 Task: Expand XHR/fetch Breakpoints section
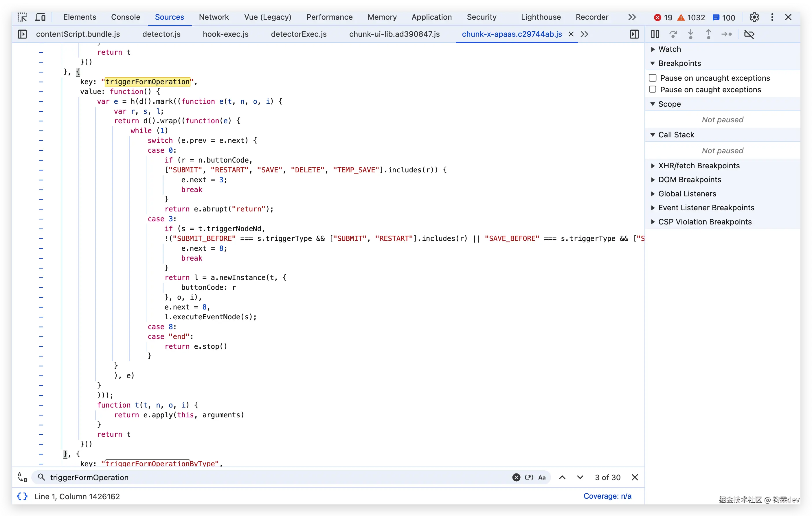point(699,165)
